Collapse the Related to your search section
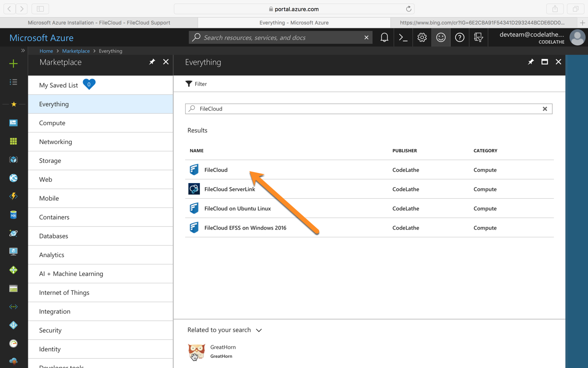The width and height of the screenshot is (588, 368). [x=259, y=330]
